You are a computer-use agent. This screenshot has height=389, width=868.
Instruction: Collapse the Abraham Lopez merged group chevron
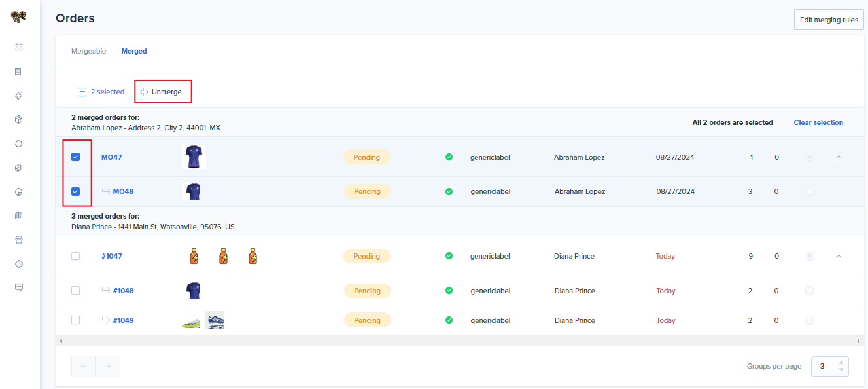[x=839, y=157]
